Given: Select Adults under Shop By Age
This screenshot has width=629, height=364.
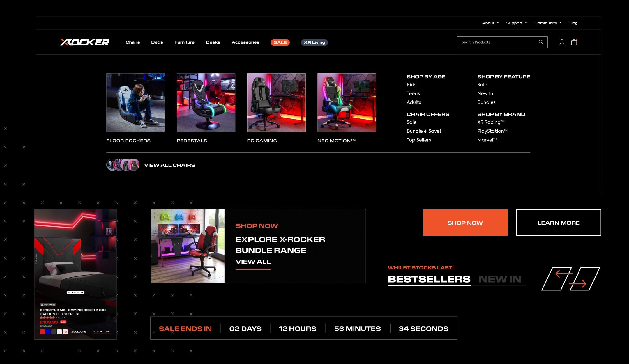Looking at the screenshot, I should pos(414,102).
